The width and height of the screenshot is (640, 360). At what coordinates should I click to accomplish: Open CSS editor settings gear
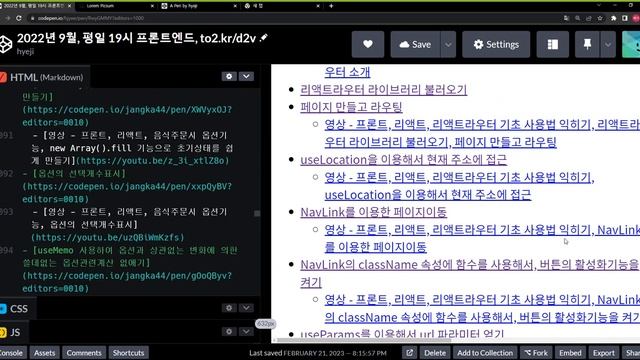[x=229, y=308]
